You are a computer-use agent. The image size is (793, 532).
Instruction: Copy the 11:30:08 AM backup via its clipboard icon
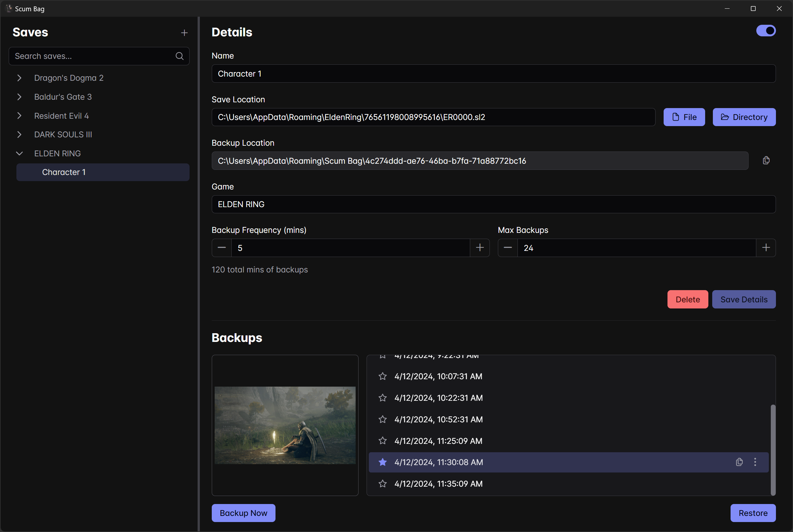(739, 462)
